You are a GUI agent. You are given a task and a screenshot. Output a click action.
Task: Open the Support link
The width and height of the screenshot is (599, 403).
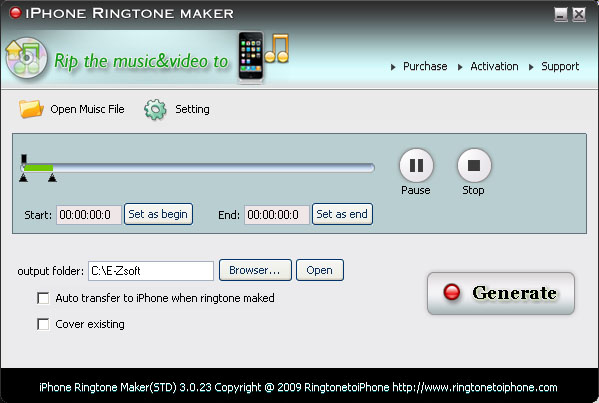point(560,66)
